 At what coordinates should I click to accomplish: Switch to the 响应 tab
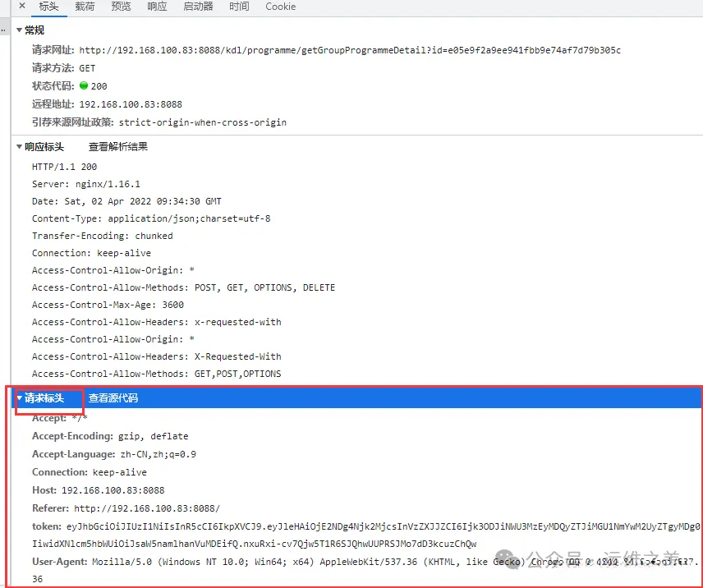click(x=157, y=7)
